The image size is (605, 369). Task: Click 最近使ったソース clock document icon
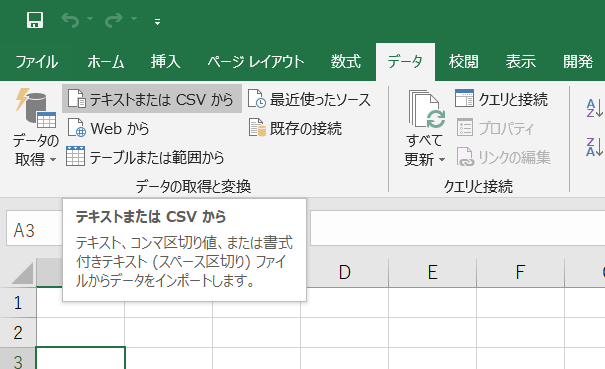257,99
